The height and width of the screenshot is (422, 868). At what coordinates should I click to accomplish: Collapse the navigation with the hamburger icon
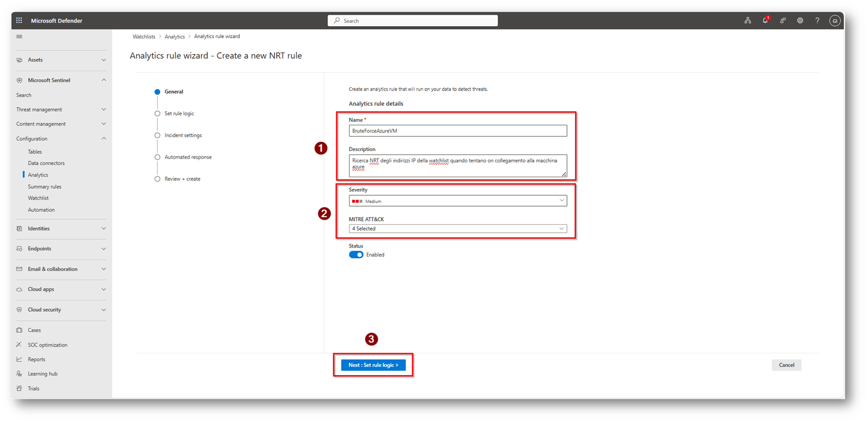pyautogui.click(x=19, y=37)
